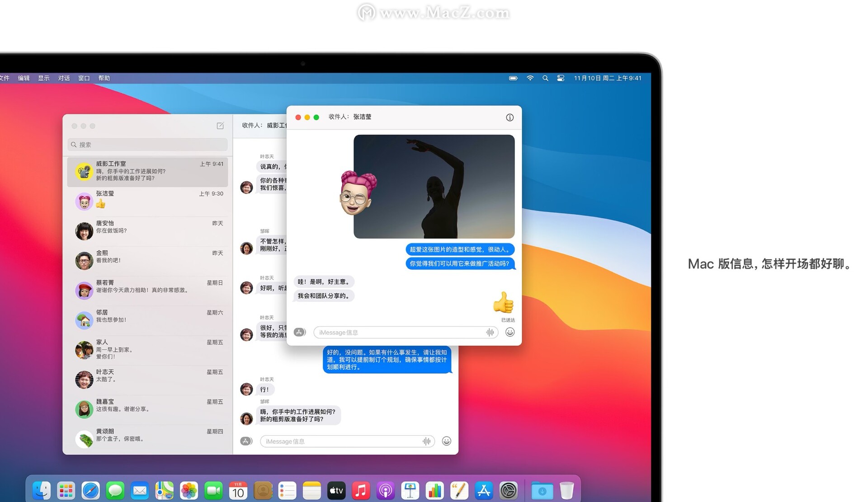Open the info details button for 张洁莹

[x=509, y=117]
